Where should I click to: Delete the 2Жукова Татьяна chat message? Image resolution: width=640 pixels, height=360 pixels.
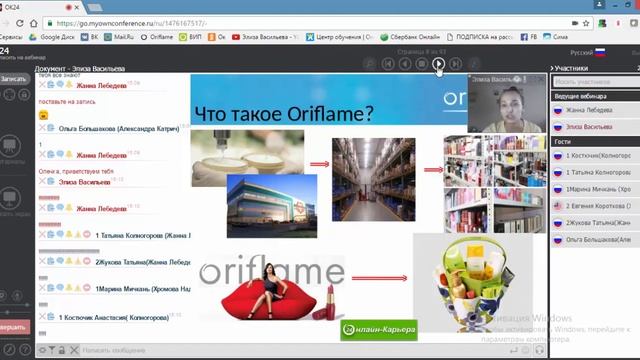pyautogui.click(x=42, y=261)
